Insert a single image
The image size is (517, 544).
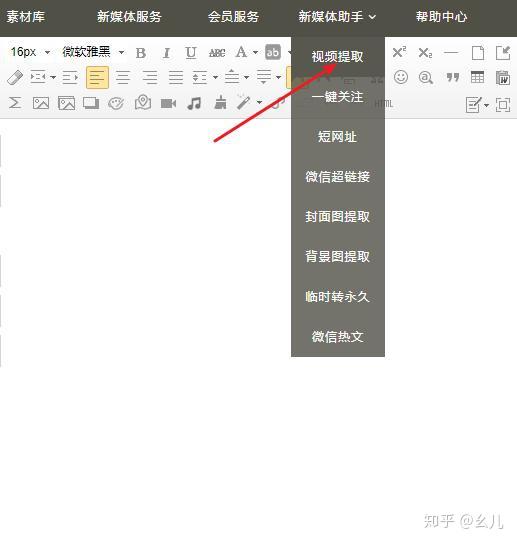click(41, 103)
